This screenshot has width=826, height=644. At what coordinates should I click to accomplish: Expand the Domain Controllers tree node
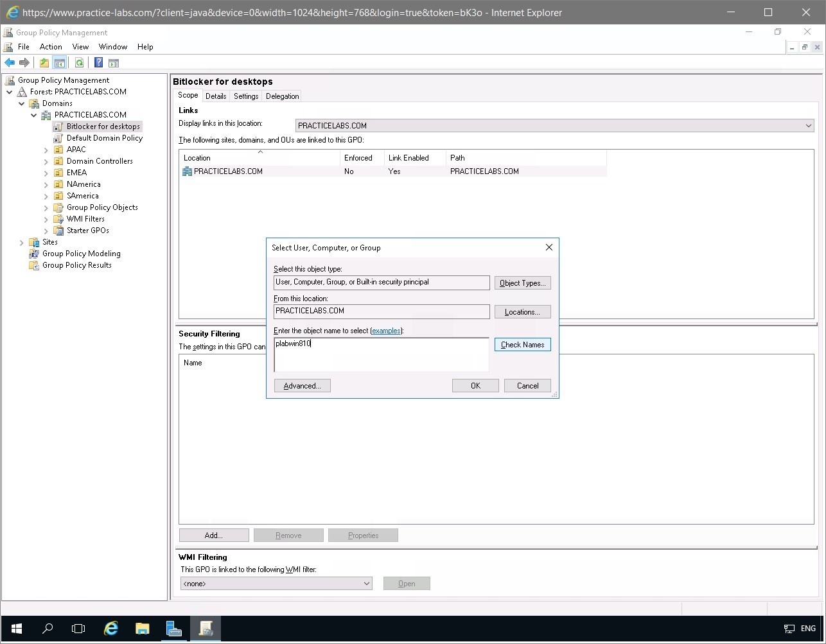(44, 161)
